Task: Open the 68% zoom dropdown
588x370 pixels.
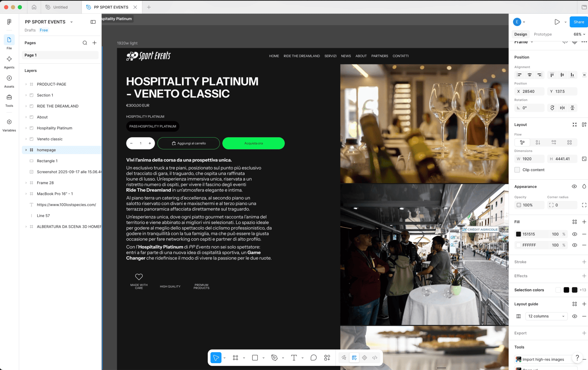Action: point(579,34)
